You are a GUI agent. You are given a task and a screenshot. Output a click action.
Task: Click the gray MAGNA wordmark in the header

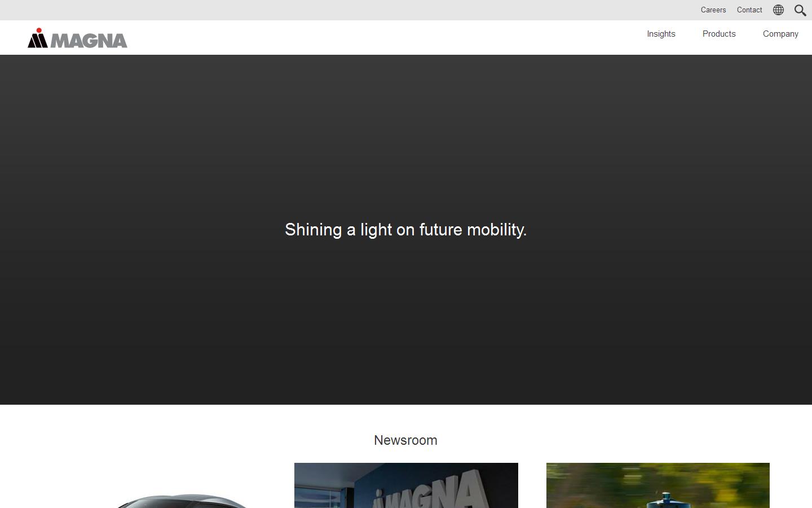click(89, 41)
